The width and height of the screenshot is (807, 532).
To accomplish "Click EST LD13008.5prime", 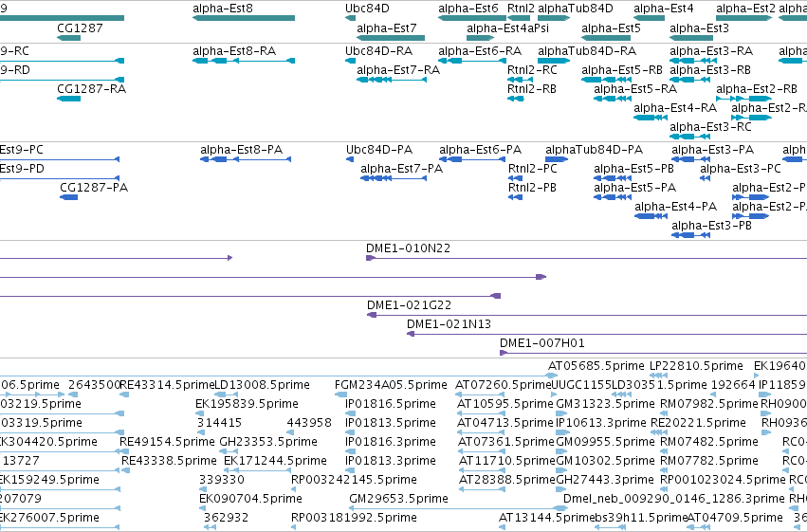I will tap(262, 385).
